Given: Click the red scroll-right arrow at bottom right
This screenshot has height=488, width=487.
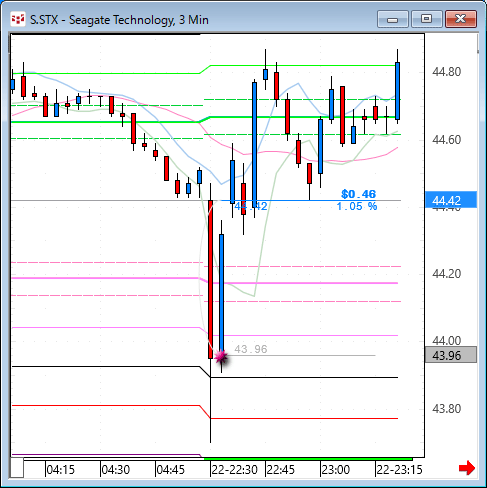Looking at the screenshot, I should coord(467,468).
